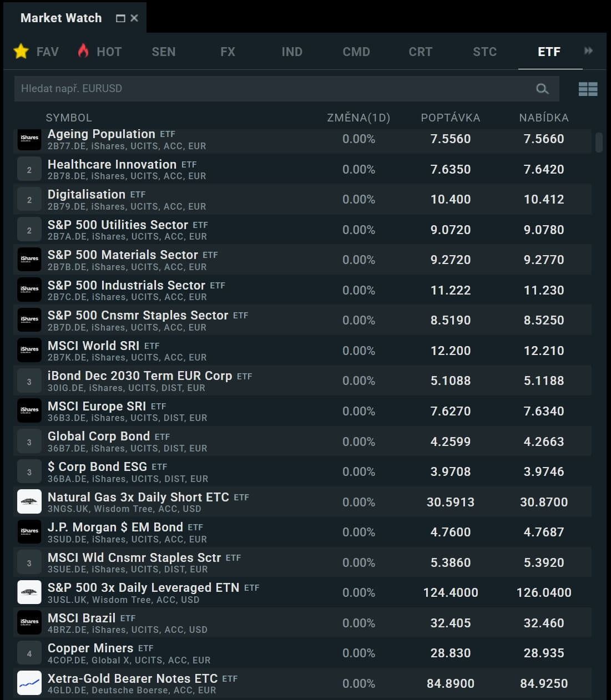Click the Natural Gas 3x Daily Short logo
Screen dimensions: 611x700
(29, 502)
